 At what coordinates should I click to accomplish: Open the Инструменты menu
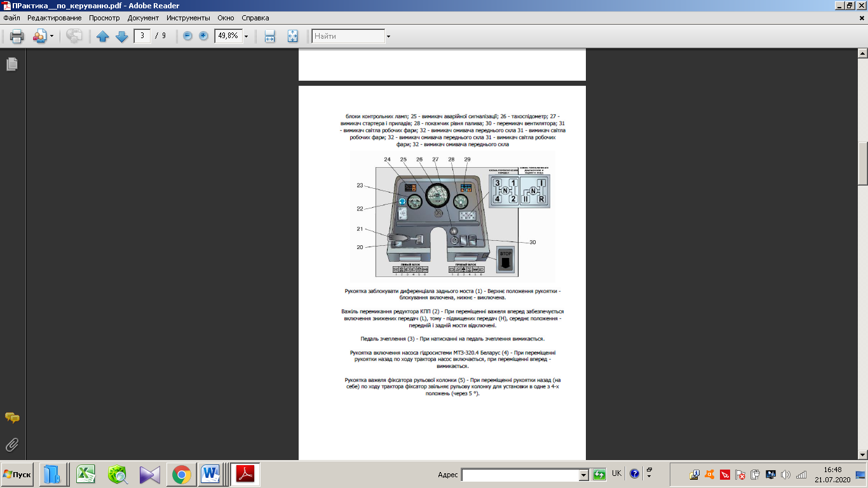coord(189,18)
